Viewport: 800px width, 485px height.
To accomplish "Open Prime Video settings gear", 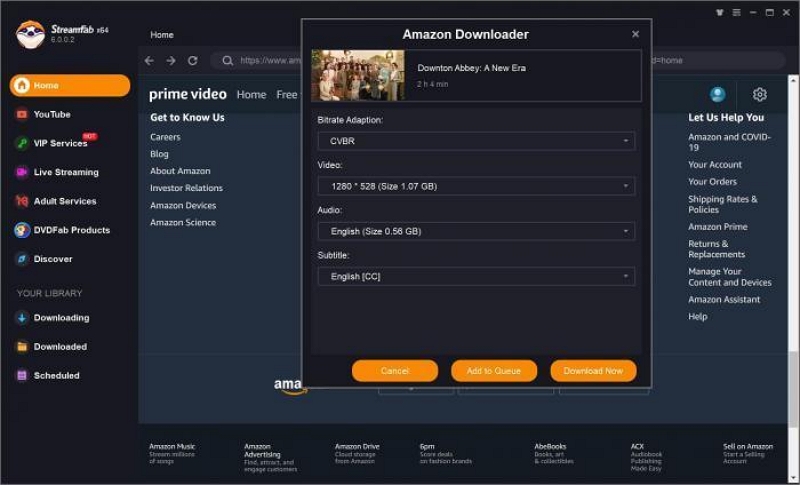I will (759, 94).
